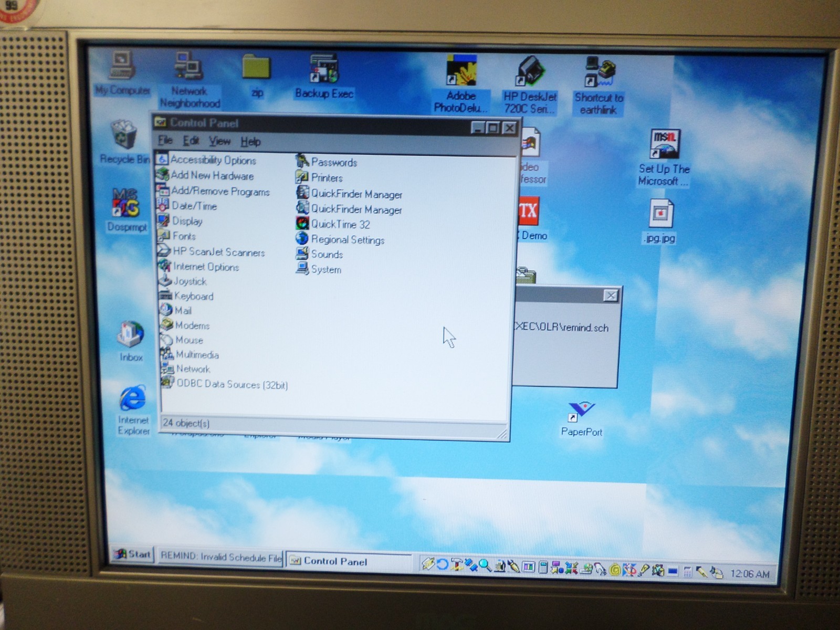Screen dimensions: 840x630
Task: Open Accessibility Options in Control Panel
Action: point(207,160)
